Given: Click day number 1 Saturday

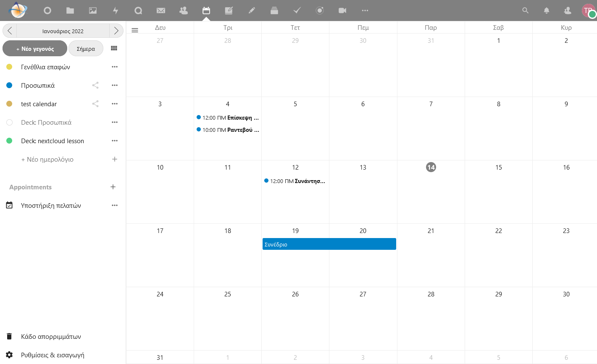Looking at the screenshot, I should 499,40.
